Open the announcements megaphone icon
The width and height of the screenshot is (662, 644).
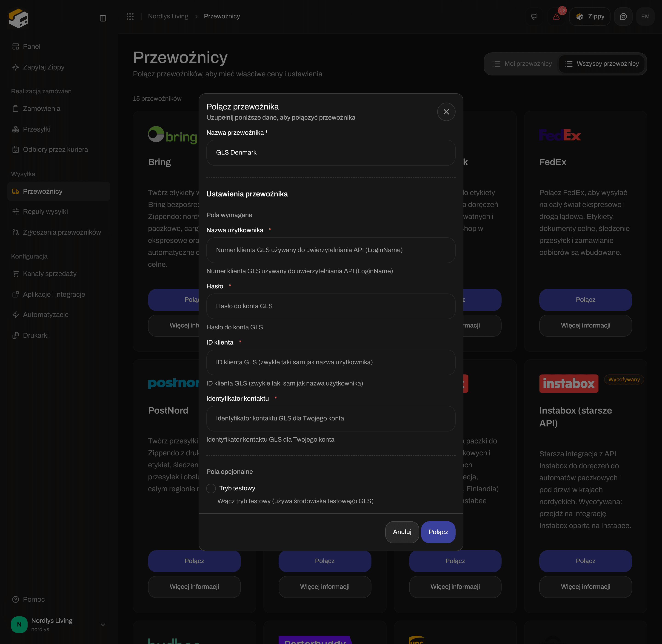534,17
